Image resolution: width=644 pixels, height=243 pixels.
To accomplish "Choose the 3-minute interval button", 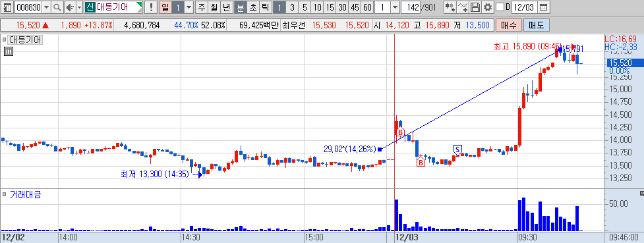I will [x=291, y=7].
